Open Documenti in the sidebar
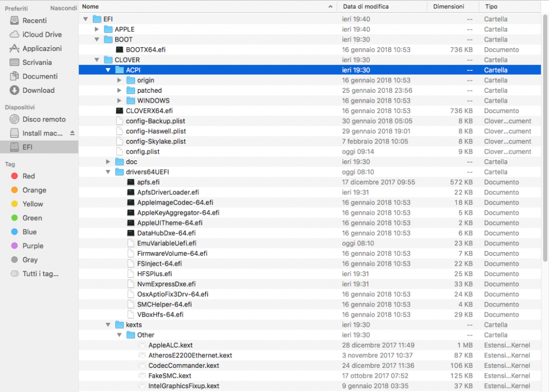Image resolution: width=549 pixels, height=392 pixels. (33, 77)
